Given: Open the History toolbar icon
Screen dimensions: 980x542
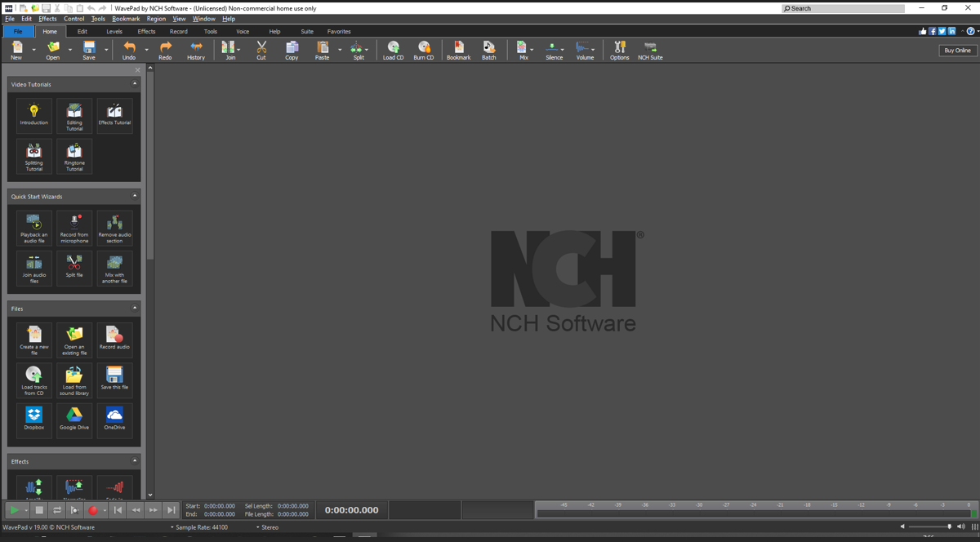Looking at the screenshot, I should tap(196, 51).
